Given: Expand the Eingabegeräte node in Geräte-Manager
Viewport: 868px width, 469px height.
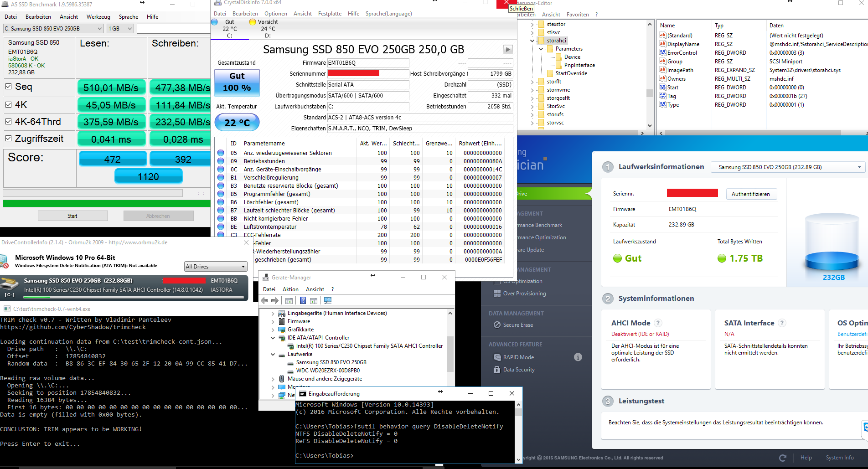Looking at the screenshot, I should (x=273, y=313).
